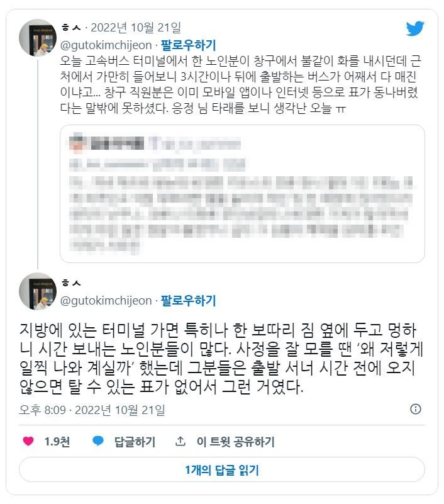Click the 1.9천 like count
The height and width of the screenshot is (504, 444).
56,442
